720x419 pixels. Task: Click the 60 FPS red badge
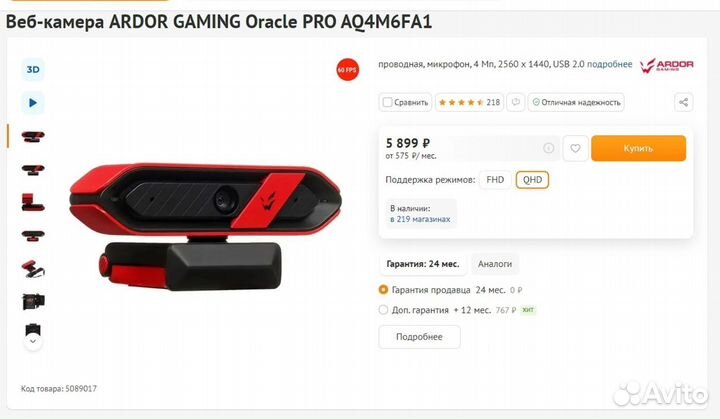point(347,70)
